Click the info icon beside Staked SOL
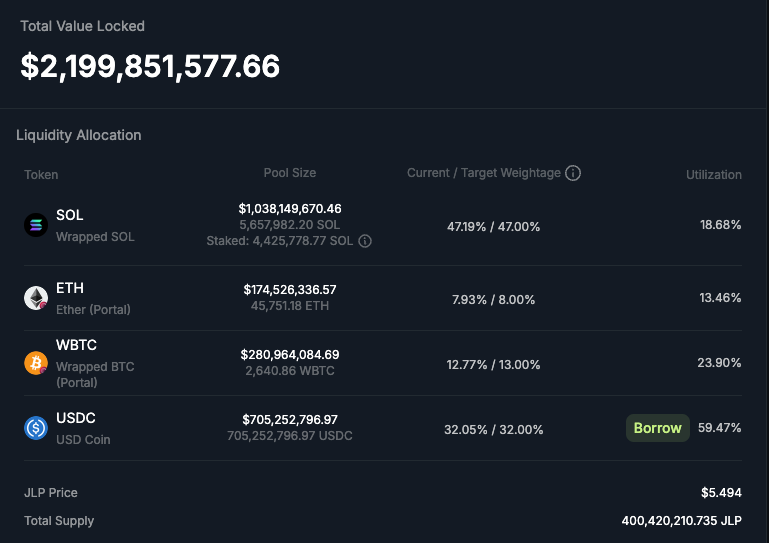The height and width of the screenshot is (543, 769). tap(365, 241)
